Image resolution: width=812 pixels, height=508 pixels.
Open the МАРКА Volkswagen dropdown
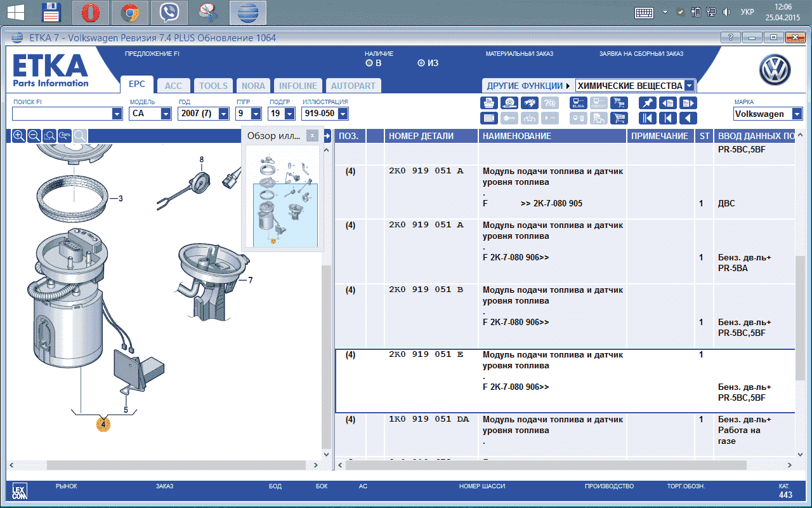point(797,114)
